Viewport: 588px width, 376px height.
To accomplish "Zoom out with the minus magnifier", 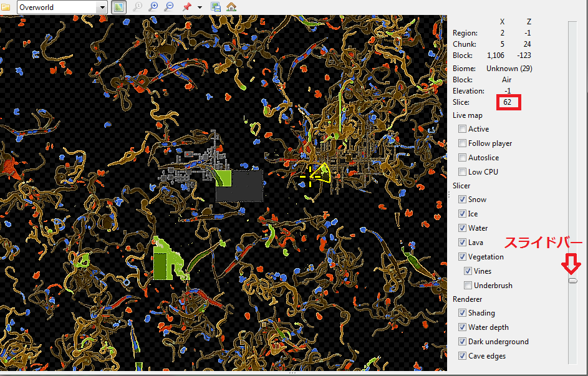I will point(169,7).
